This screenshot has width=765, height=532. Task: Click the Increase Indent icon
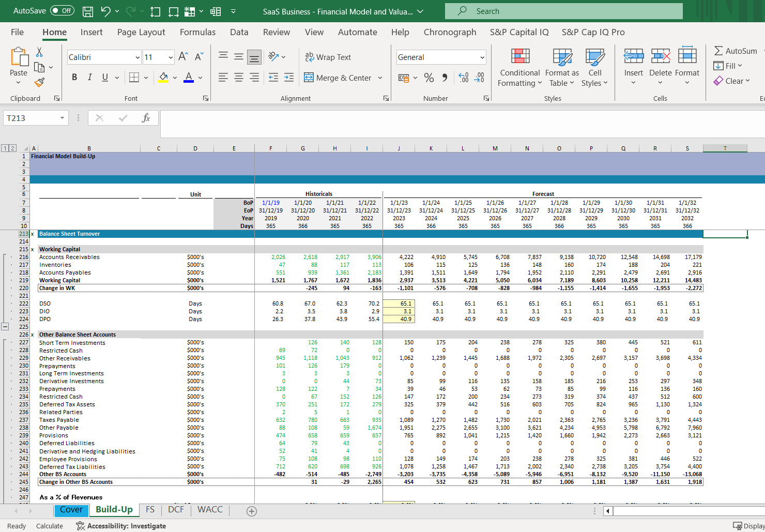point(288,78)
